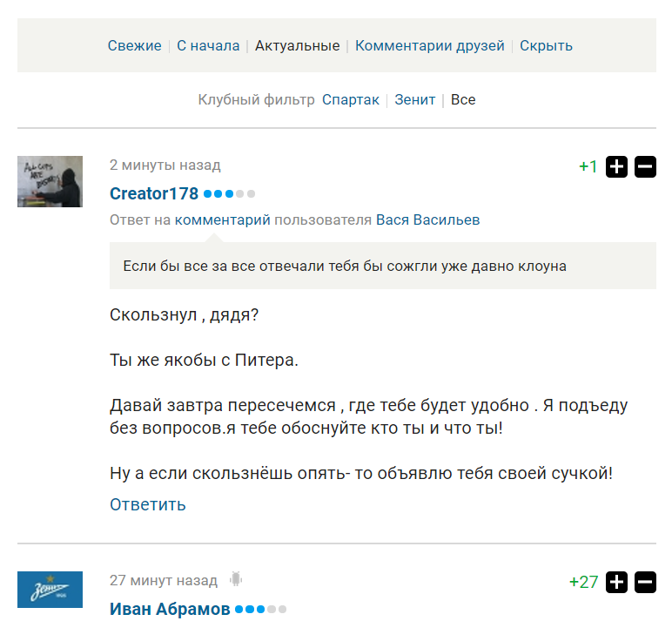Click the +1 rating score

588,166
